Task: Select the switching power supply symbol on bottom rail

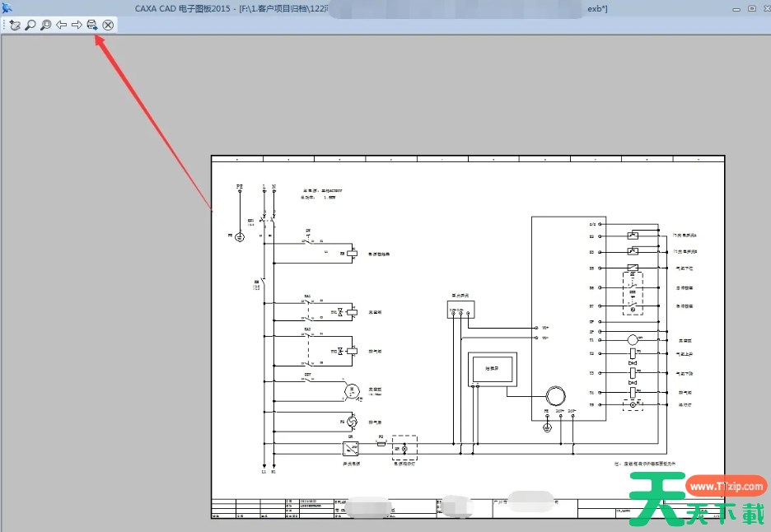Action: point(352,448)
